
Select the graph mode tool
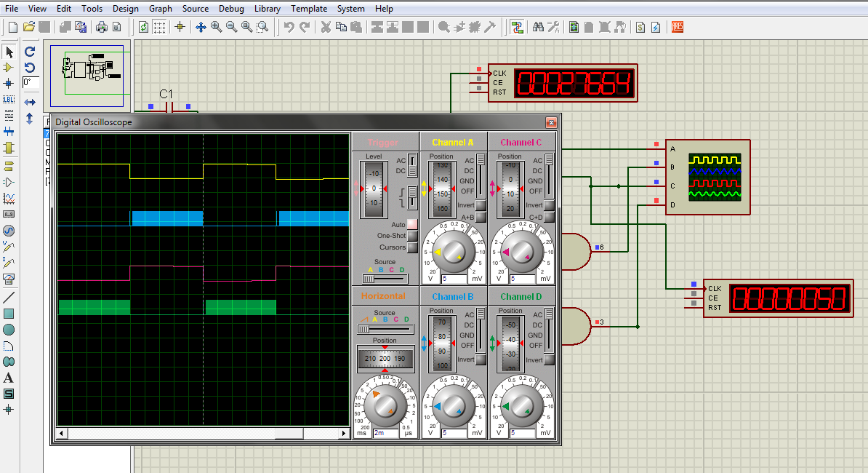[9, 198]
